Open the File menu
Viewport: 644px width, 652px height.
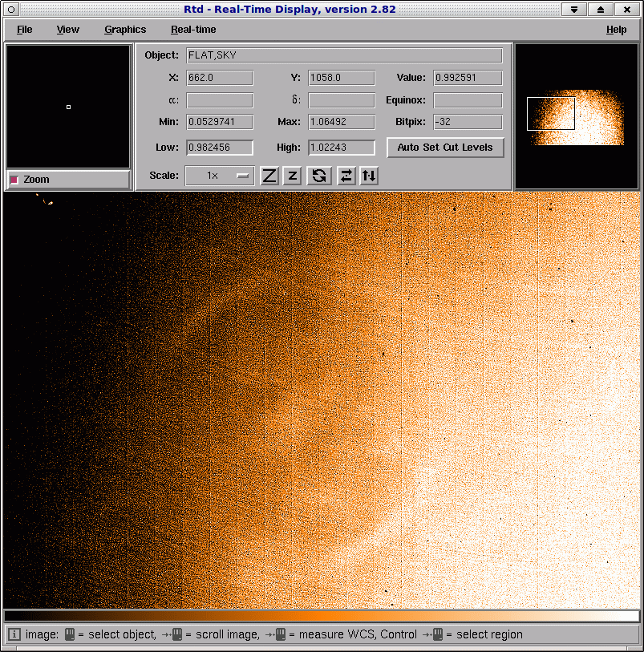coord(25,30)
